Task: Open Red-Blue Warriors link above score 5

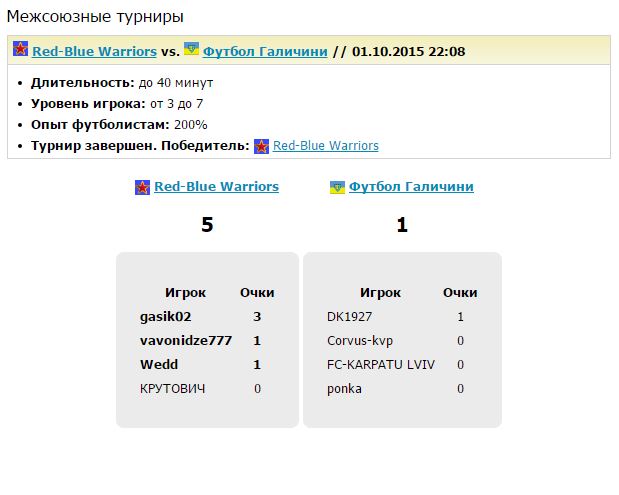Action: 216,187
